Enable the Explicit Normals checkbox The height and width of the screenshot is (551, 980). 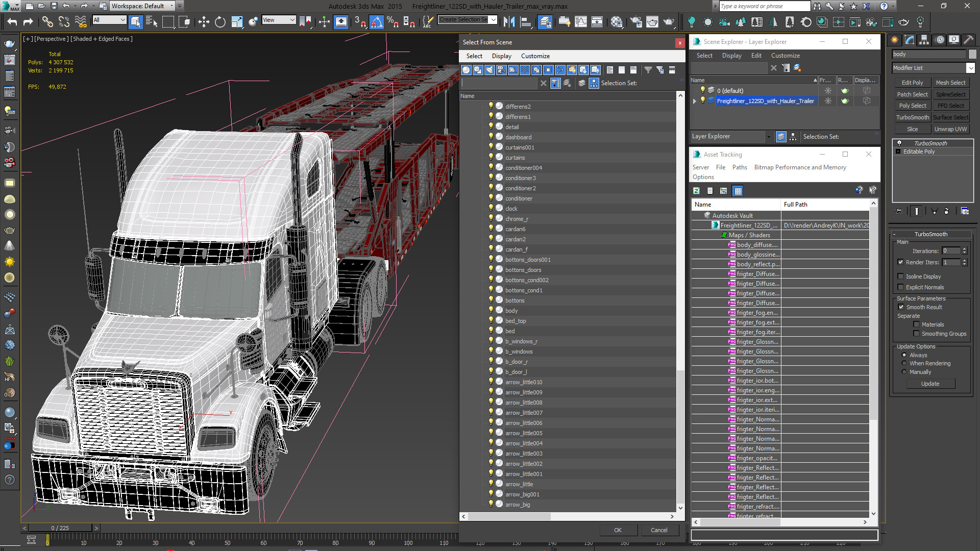(900, 287)
